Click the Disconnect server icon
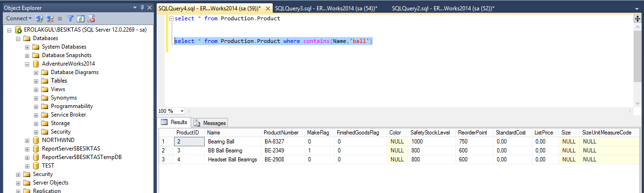This screenshot has width=644, height=193. coord(50,18)
